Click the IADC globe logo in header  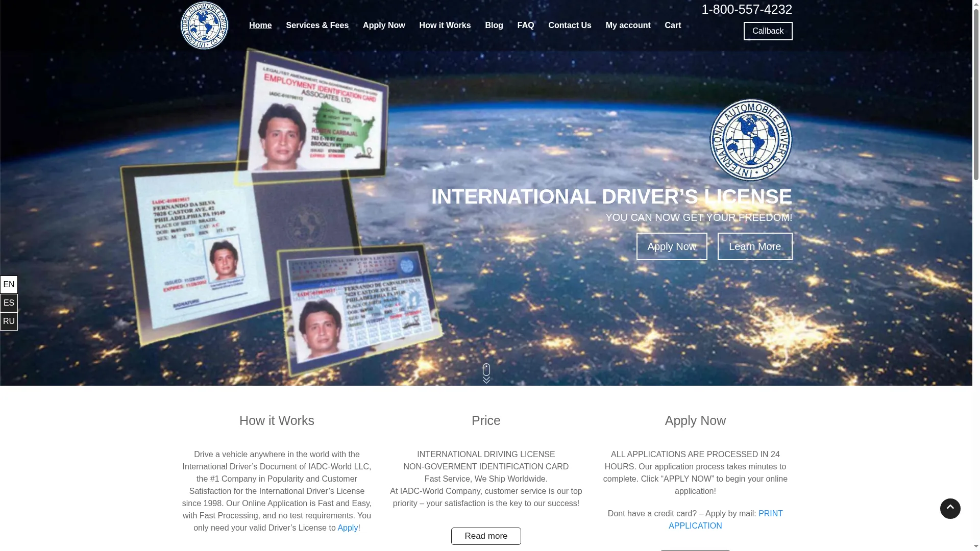click(x=204, y=26)
